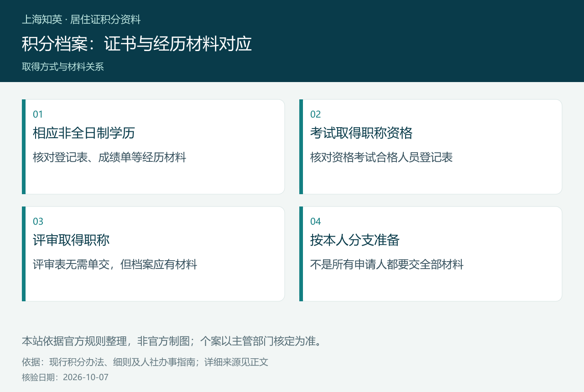Viewport: 584px width, 392px height.
Task: Select the card number 04
Action: 316,222
